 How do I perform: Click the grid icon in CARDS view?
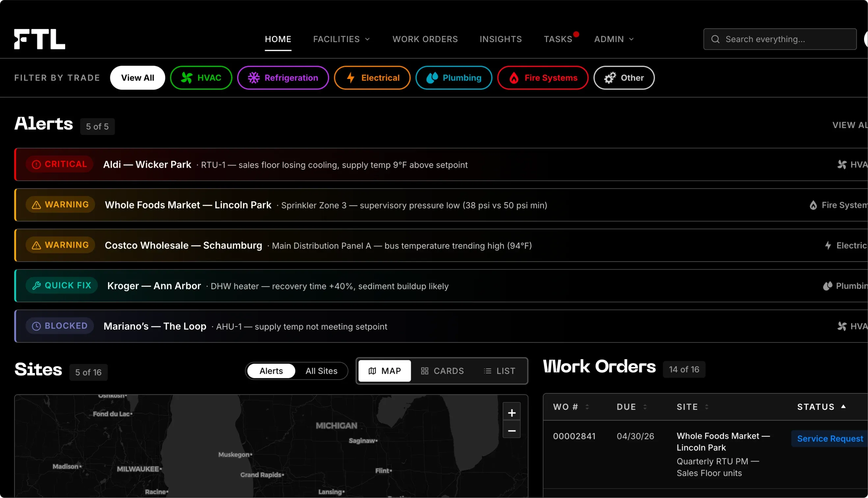pyautogui.click(x=425, y=371)
